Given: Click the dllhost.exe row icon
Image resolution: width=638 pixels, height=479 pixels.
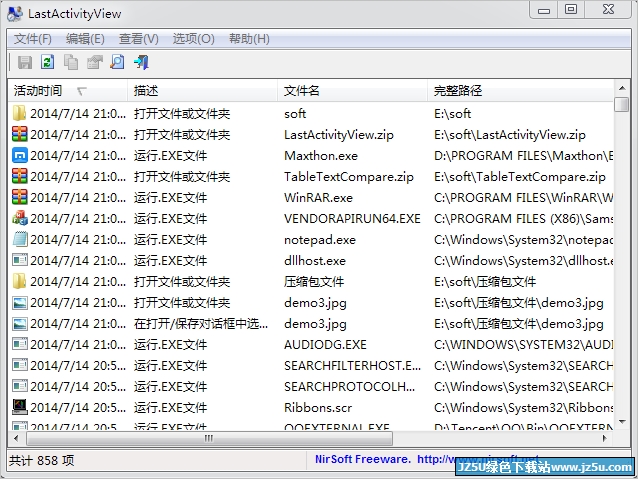Looking at the screenshot, I should pyautogui.click(x=20, y=260).
